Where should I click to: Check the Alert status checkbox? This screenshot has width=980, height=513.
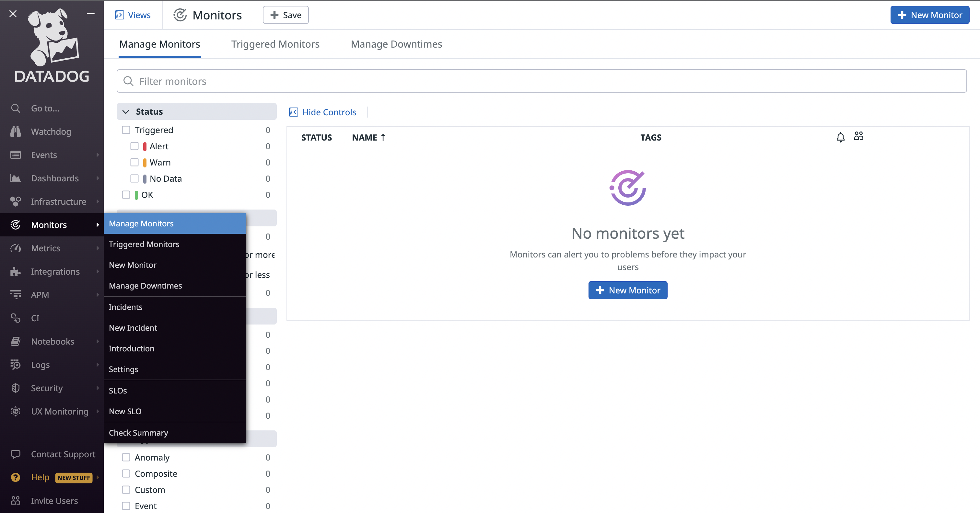(134, 146)
